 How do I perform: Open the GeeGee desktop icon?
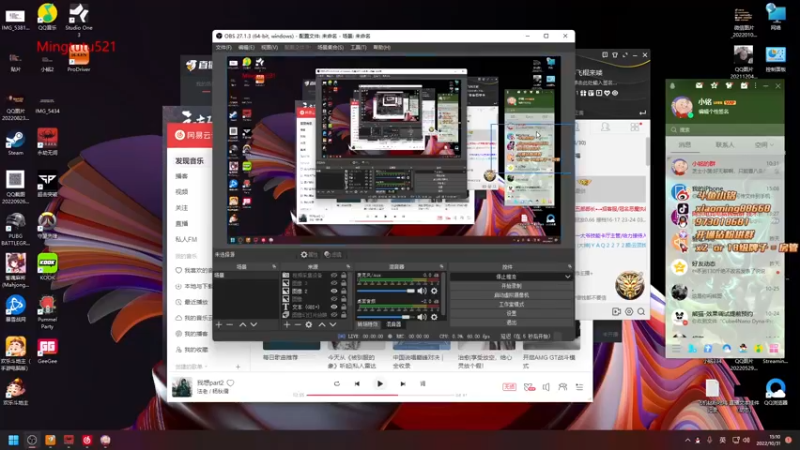tap(47, 351)
